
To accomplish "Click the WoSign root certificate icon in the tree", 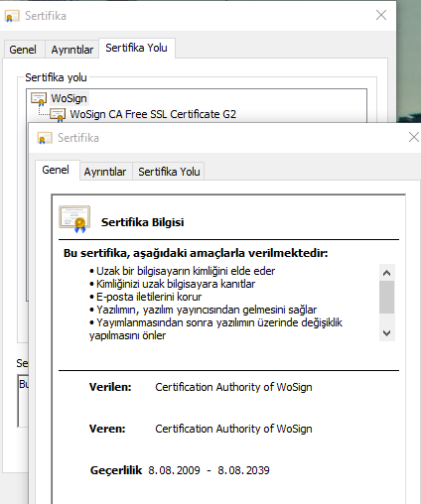I will (39, 98).
